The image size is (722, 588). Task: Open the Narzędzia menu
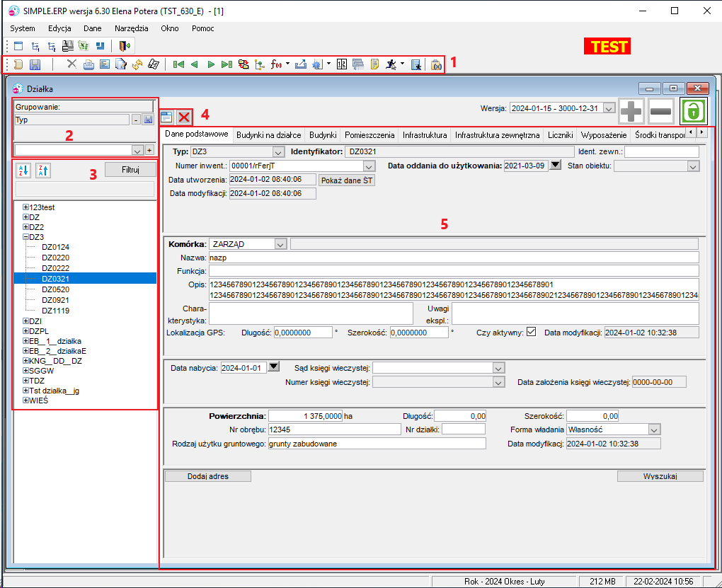(x=131, y=28)
